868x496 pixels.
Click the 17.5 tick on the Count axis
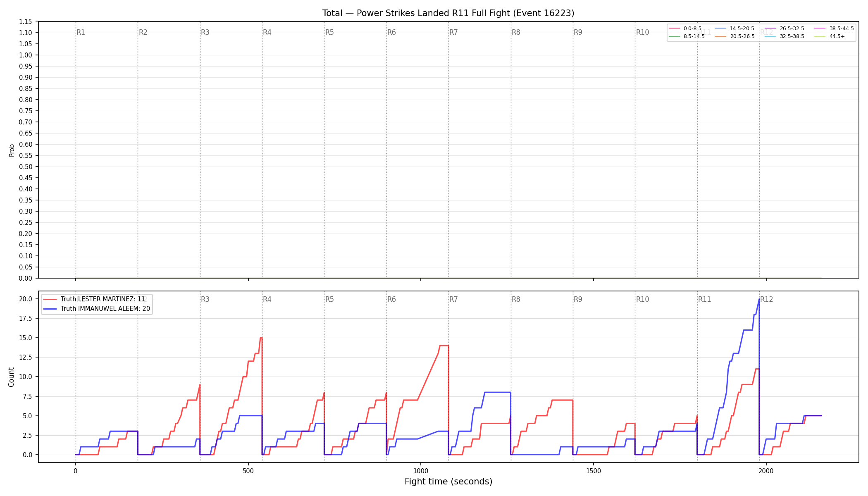click(x=26, y=318)
